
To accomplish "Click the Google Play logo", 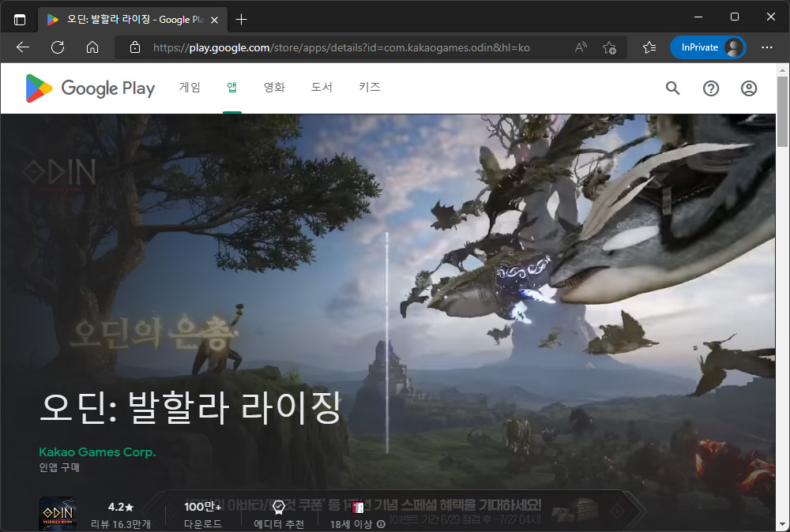I will 90,88.
